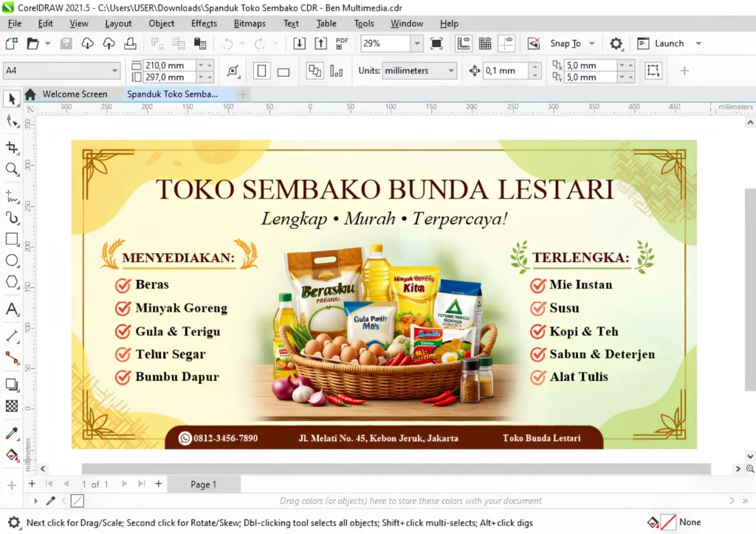Expand the Launch dropdown arrow
756x534 pixels.
(698, 44)
